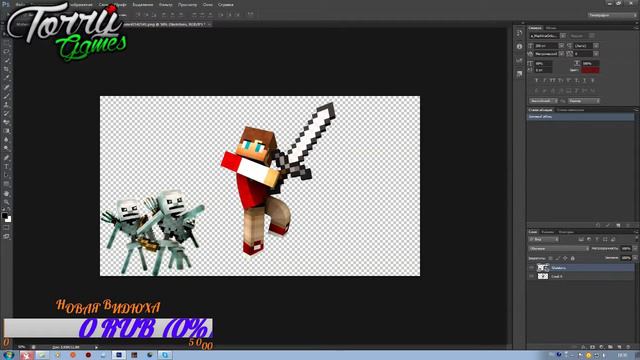Viewport: 640px width, 360px height.
Task: Open the anti-aliasing method dropdown
Action: [x=584, y=101]
